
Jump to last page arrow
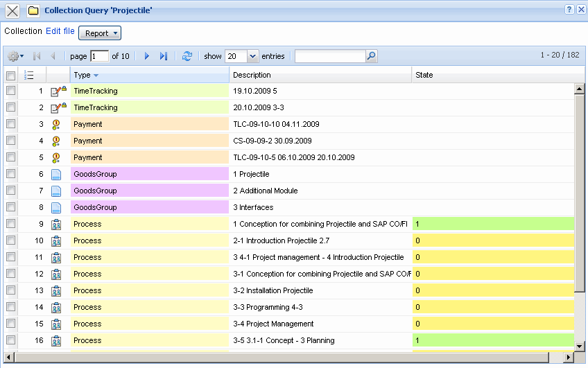(x=164, y=56)
